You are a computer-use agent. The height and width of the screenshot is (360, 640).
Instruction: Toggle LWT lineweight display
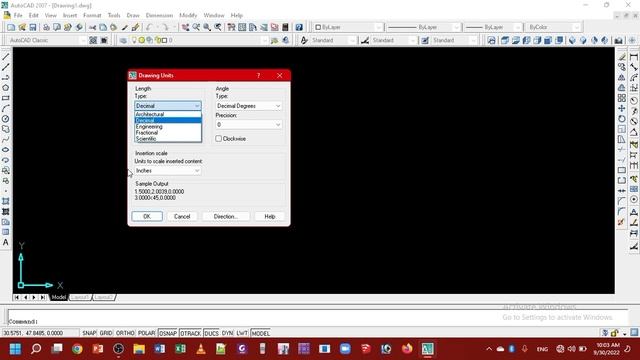(x=242, y=333)
